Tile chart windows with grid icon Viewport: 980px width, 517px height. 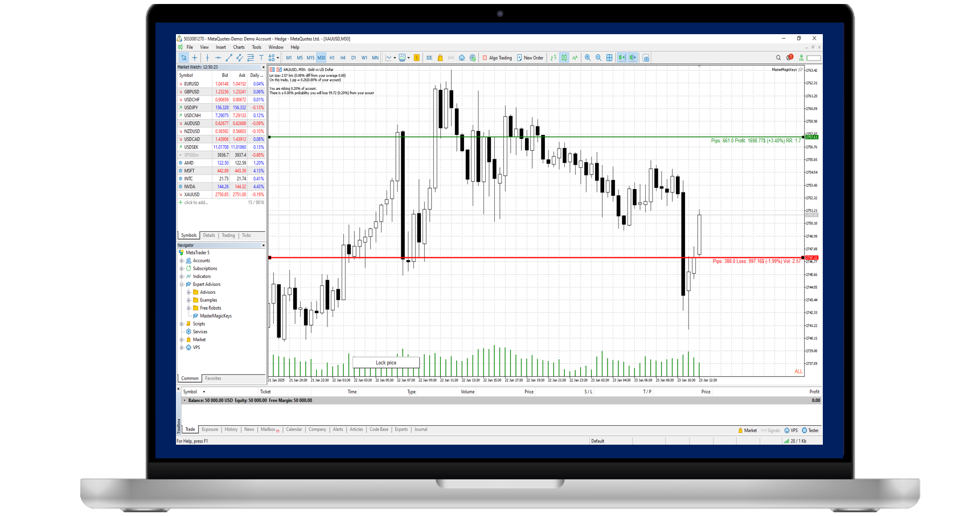(x=609, y=58)
